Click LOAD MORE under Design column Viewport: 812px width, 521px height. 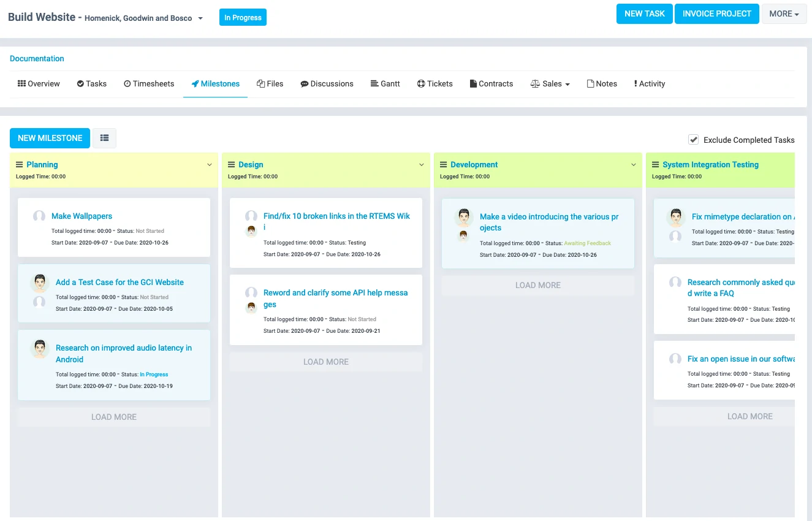pos(326,362)
